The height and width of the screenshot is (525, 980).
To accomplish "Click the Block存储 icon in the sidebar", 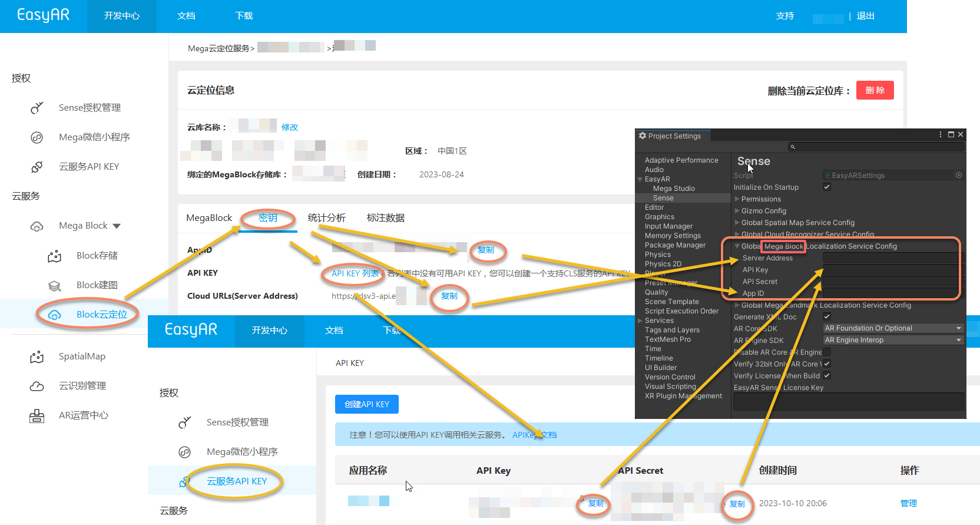I will (55, 256).
